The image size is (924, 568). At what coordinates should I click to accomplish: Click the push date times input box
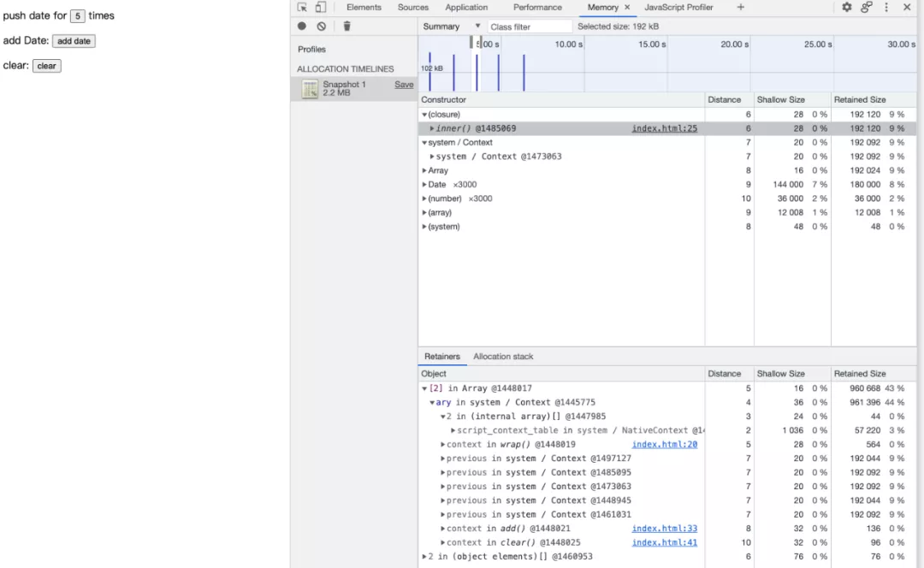78,16
